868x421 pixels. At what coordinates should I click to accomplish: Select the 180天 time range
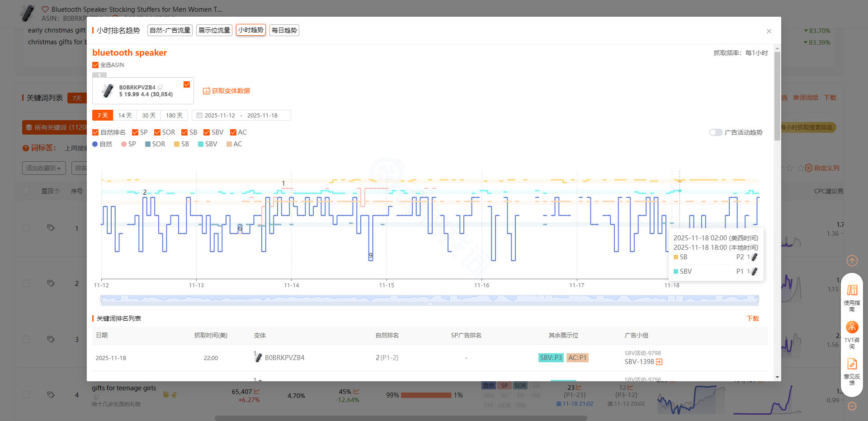click(174, 116)
